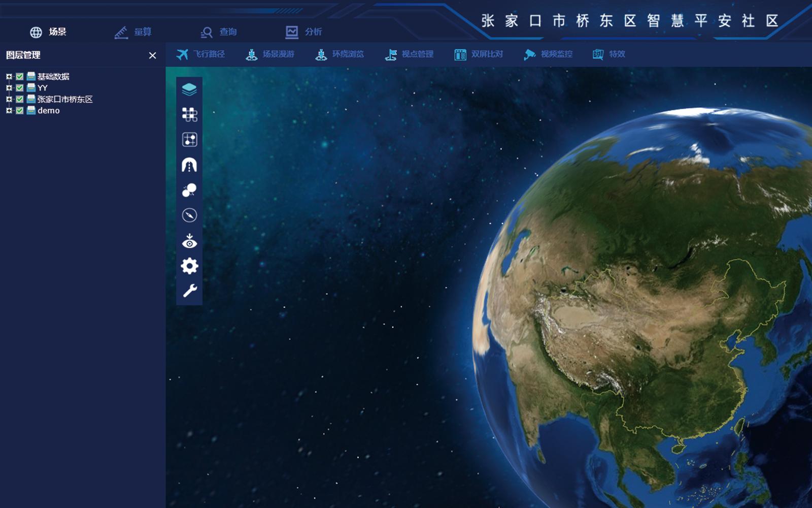Click the 双屏比对 dual-screen compare tool
The height and width of the screenshot is (508, 812).
[x=479, y=54]
